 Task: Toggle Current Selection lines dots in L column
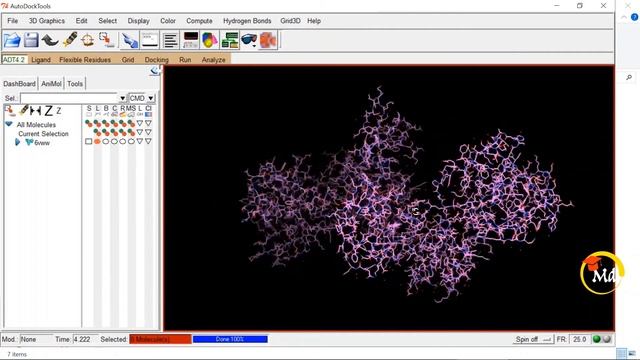[x=97, y=132]
